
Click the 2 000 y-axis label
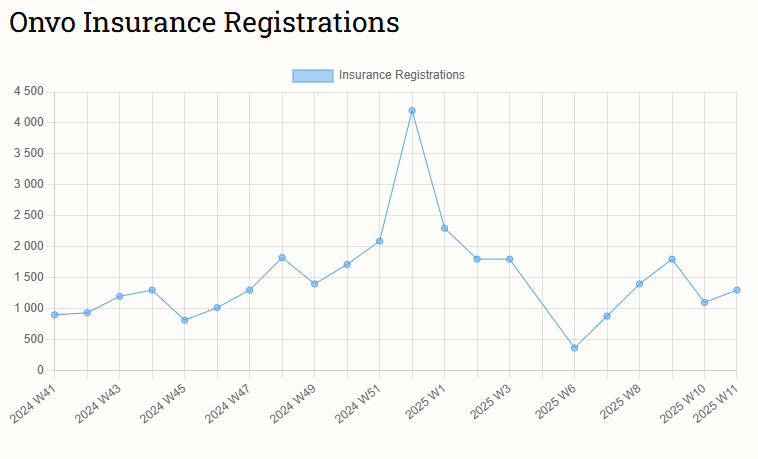[x=28, y=246]
